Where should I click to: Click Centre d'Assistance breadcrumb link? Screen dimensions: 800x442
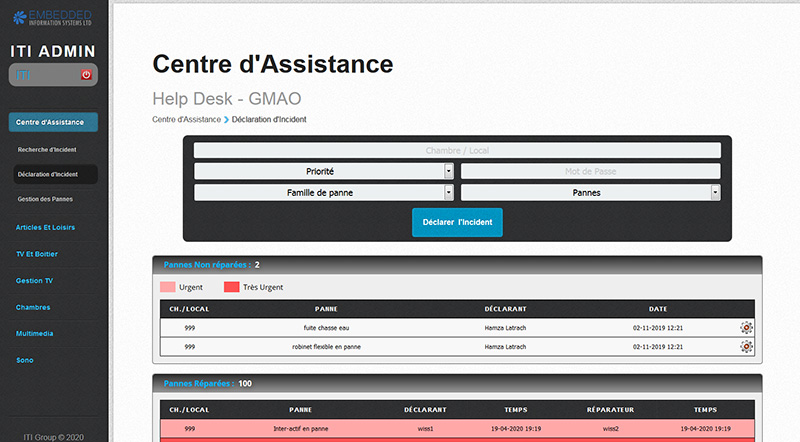coord(186,120)
